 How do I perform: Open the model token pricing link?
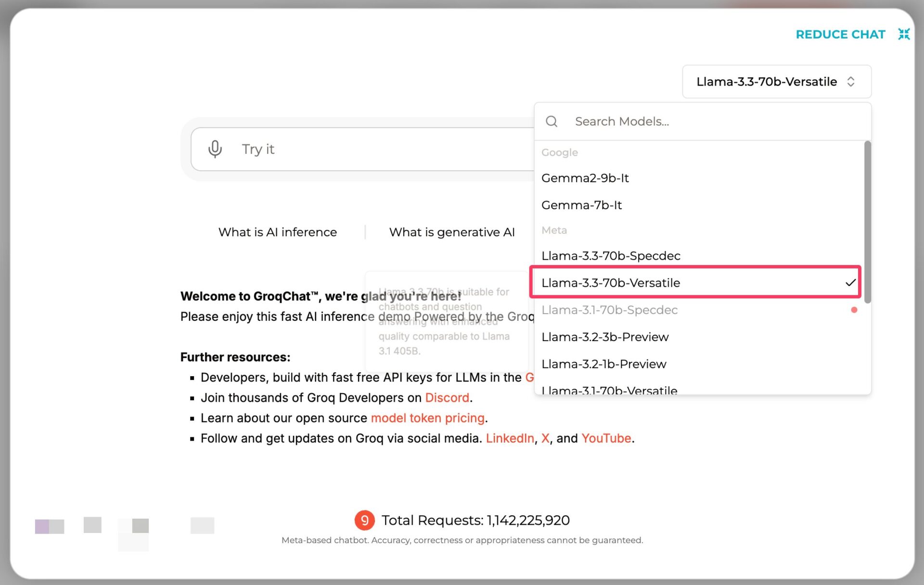(427, 418)
